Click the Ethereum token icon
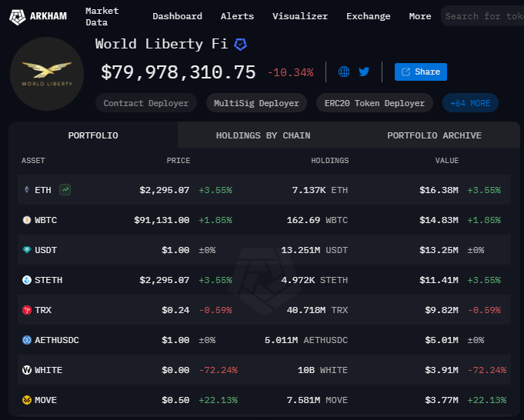 (27, 189)
